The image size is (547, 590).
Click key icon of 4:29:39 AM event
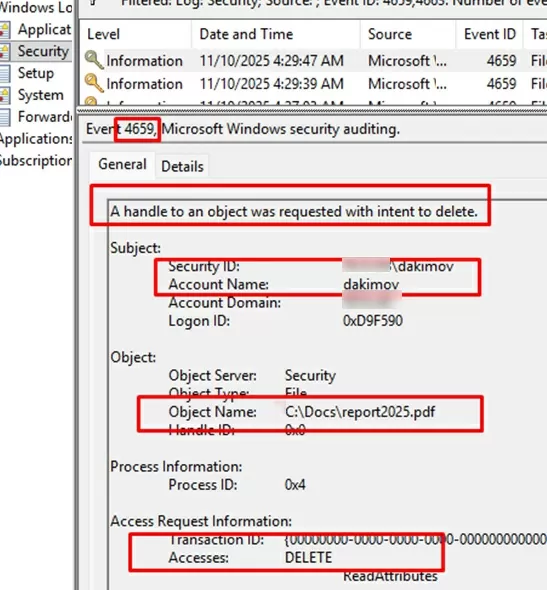pyautogui.click(x=94, y=83)
